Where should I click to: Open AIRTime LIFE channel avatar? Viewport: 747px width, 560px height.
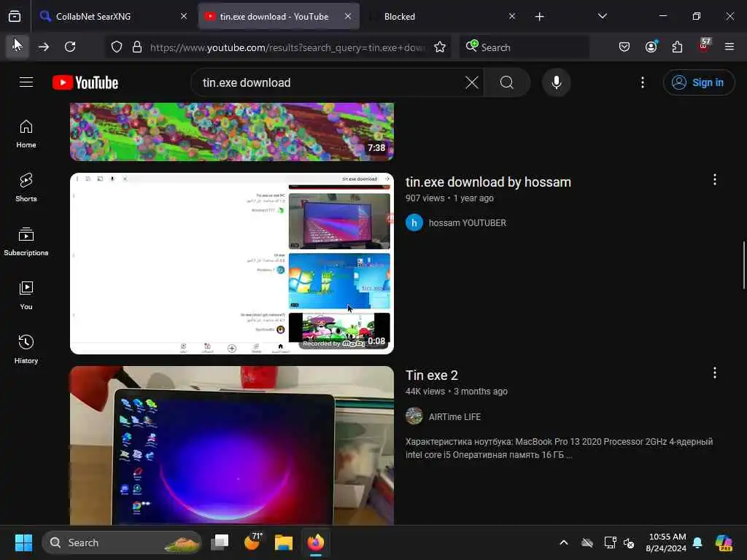pos(414,416)
